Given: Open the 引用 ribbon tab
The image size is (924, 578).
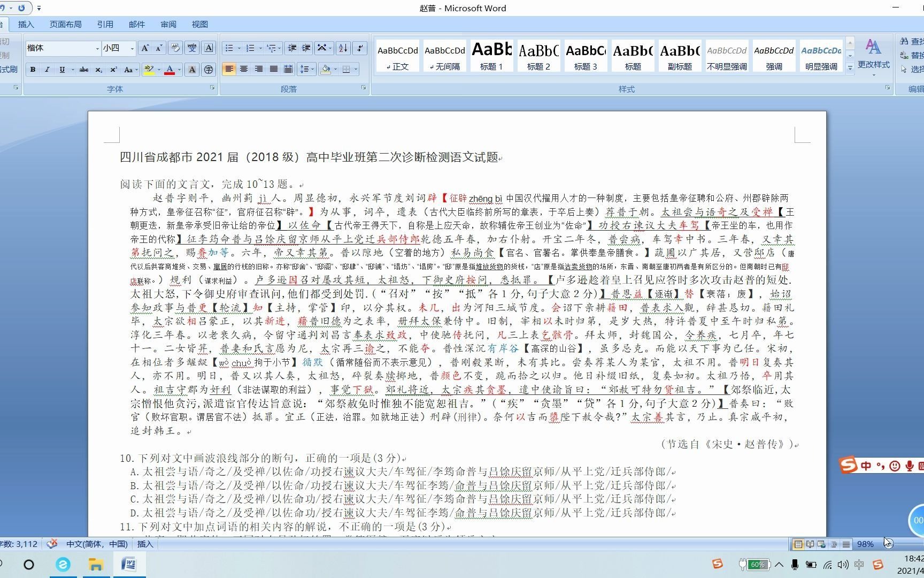Looking at the screenshot, I should click(105, 24).
